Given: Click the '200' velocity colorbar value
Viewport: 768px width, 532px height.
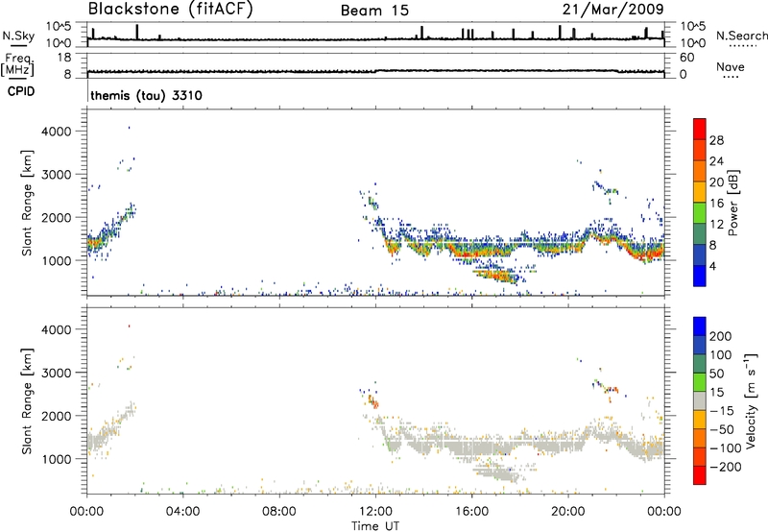Looking at the screenshot, I should pyautogui.click(x=720, y=336).
